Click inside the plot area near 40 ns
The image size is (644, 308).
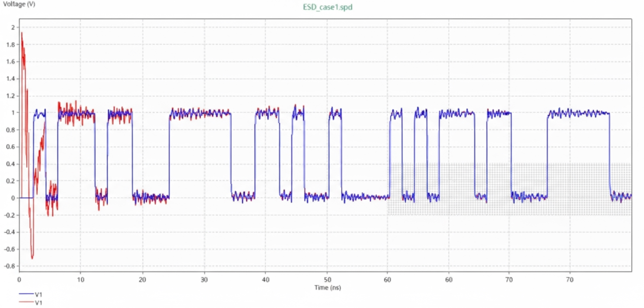(265, 153)
